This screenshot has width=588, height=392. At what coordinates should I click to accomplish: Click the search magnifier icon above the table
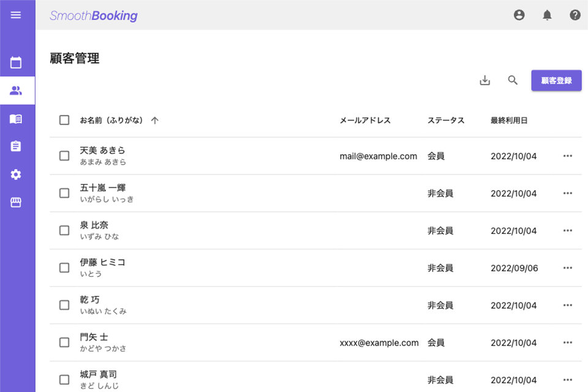(513, 80)
